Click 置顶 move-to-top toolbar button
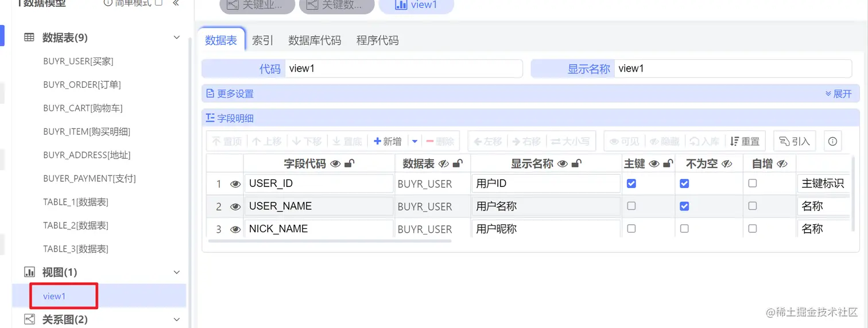The height and width of the screenshot is (328, 868). (227, 141)
